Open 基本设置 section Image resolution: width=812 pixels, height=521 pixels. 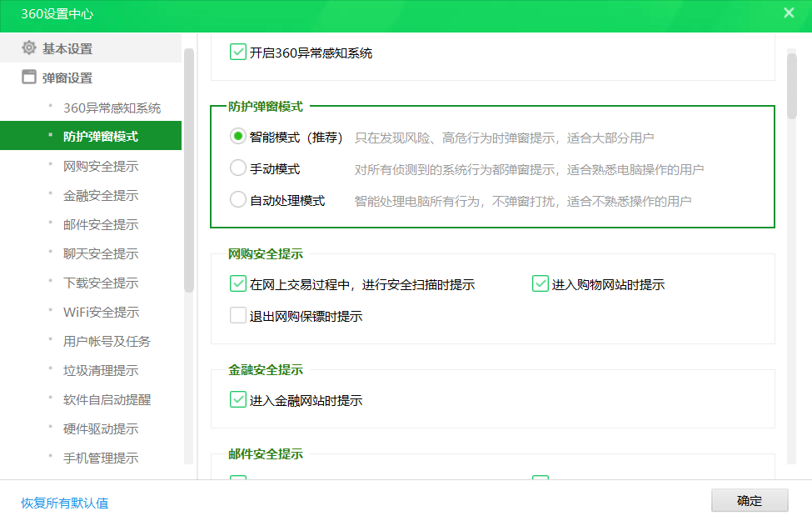[x=91, y=48]
